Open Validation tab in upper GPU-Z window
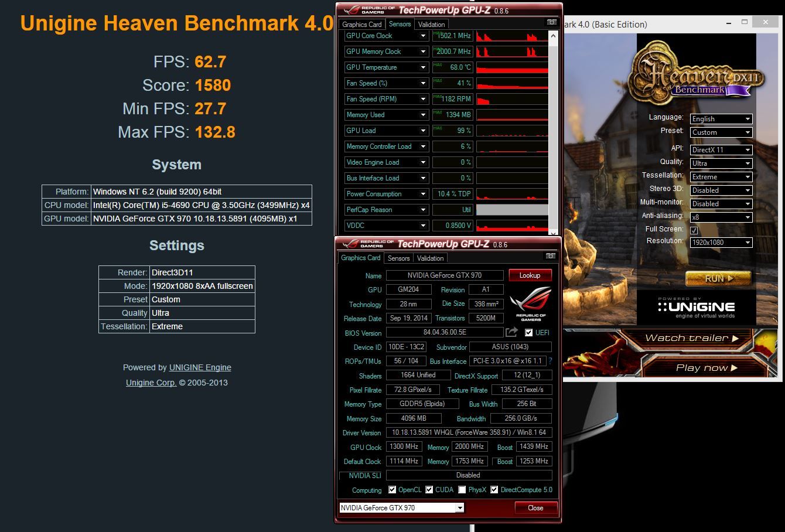The image size is (785, 532). click(x=432, y=25)
